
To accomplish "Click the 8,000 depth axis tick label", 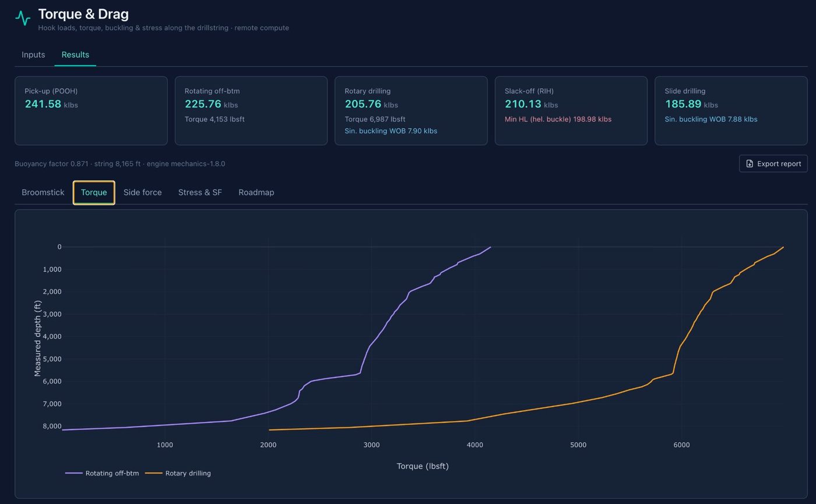I will [51, 427].
